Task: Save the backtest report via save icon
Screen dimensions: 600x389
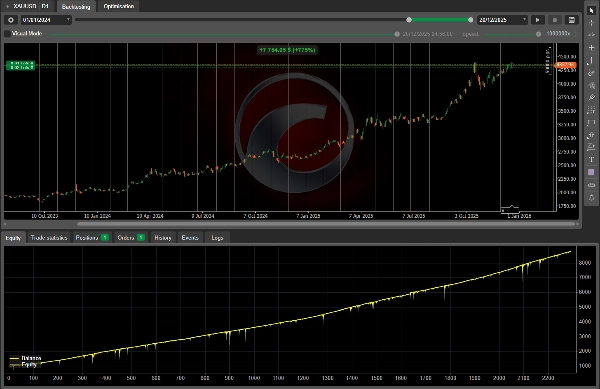Action: (x=572, y=20)
